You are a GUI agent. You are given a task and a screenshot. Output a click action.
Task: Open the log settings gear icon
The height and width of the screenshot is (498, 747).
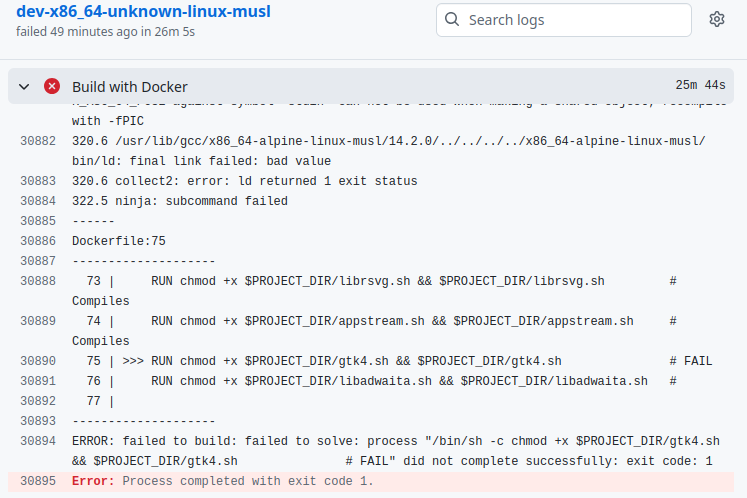coord(716,19)
